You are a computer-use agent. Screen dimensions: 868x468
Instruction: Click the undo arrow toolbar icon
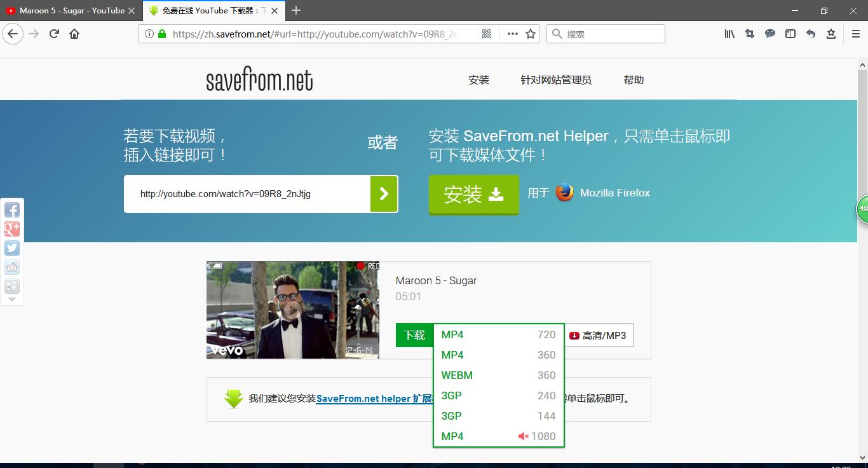[811, 34]
